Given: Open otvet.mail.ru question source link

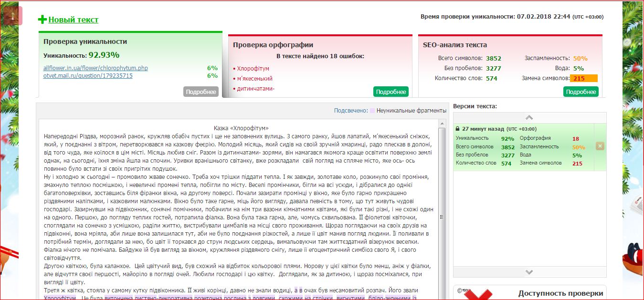Looking at the screenshot, I should point(88,76).
